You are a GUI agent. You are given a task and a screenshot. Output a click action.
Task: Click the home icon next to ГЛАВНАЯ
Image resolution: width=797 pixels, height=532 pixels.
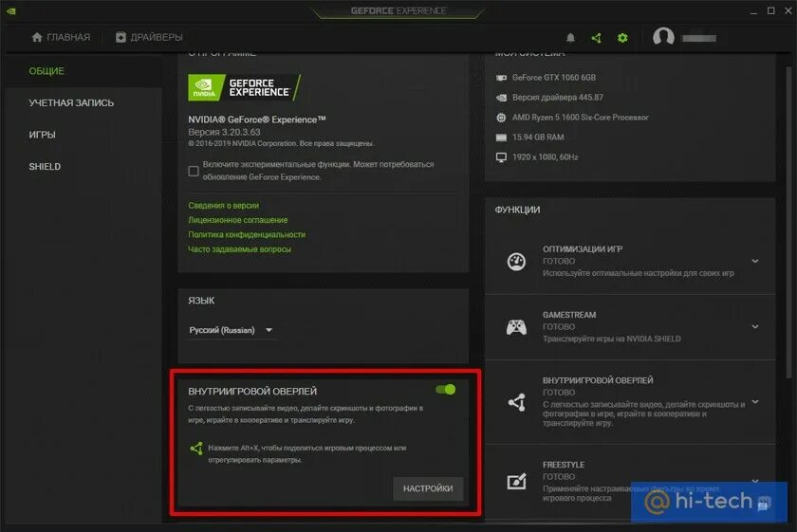(37, 37)
